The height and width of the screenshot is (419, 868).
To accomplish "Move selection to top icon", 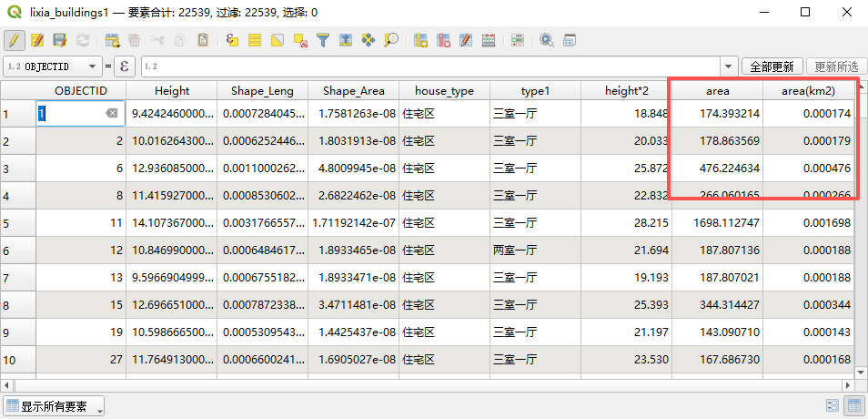I will 346,40.
